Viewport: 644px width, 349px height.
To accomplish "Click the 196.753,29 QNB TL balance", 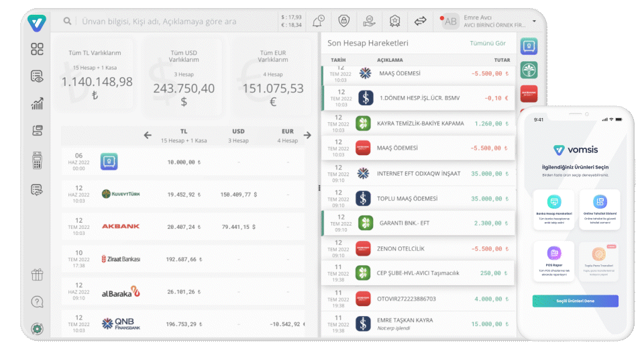I will tap(184, 324).
